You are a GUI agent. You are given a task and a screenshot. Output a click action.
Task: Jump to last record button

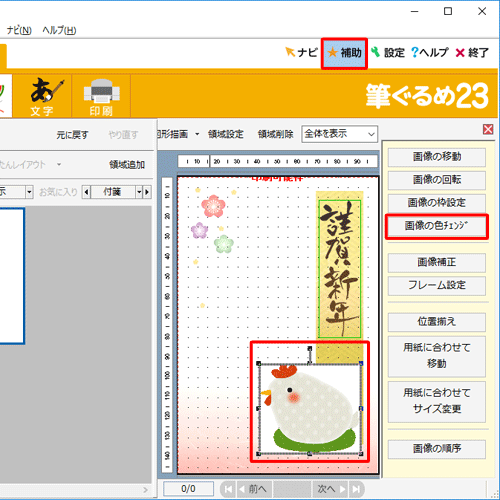pos(356,489)
